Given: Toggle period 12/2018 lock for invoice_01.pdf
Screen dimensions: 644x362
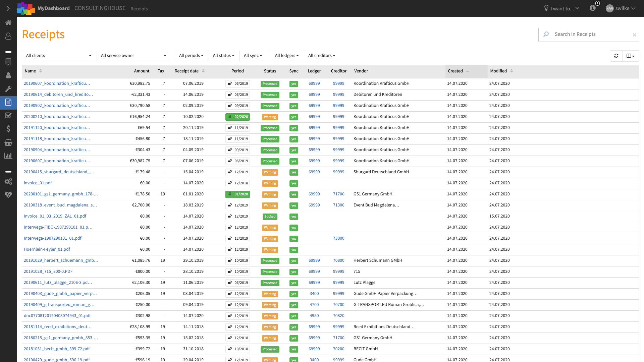Looking at the screenshot, I should tap(237, 183).
